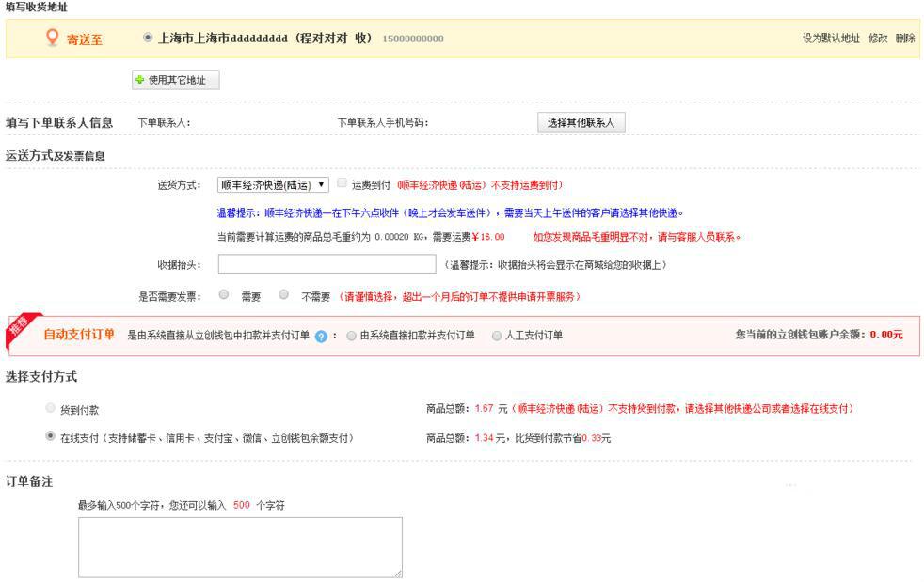Select 在线支付 payment method

[51, 436]
